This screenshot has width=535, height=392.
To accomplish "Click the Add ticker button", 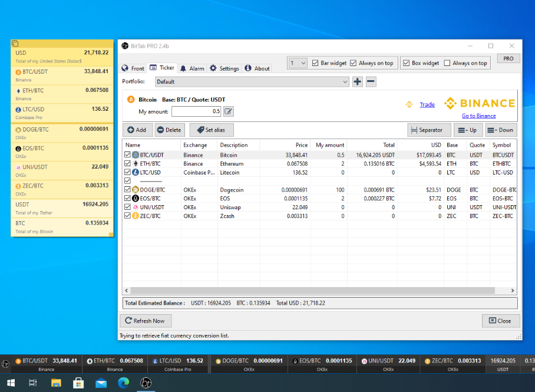I will [x=137, y=130].
